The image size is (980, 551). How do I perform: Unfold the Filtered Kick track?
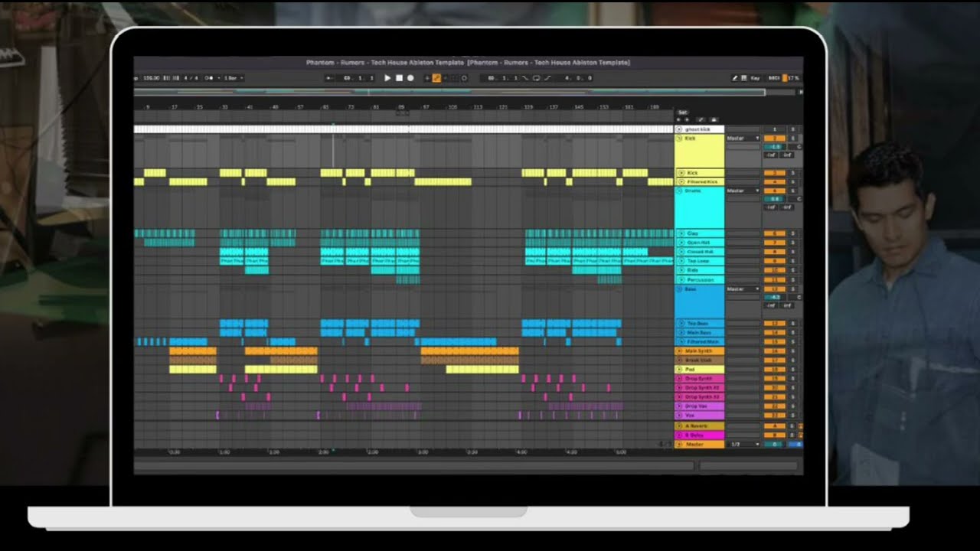tap(681, 181)
